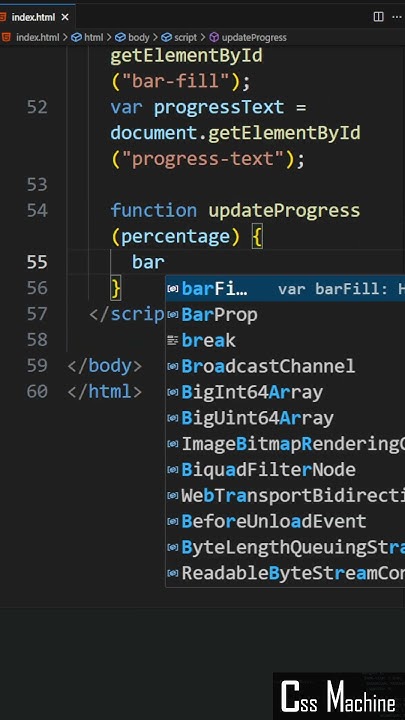
Task: Click the icon beside ByteLengthQueuingStrategy
Action: (173, 547)
